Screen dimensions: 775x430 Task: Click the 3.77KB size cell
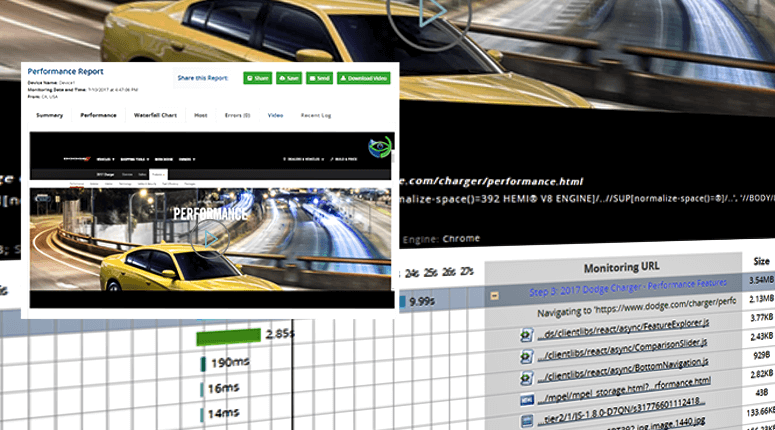coord(762,318)
